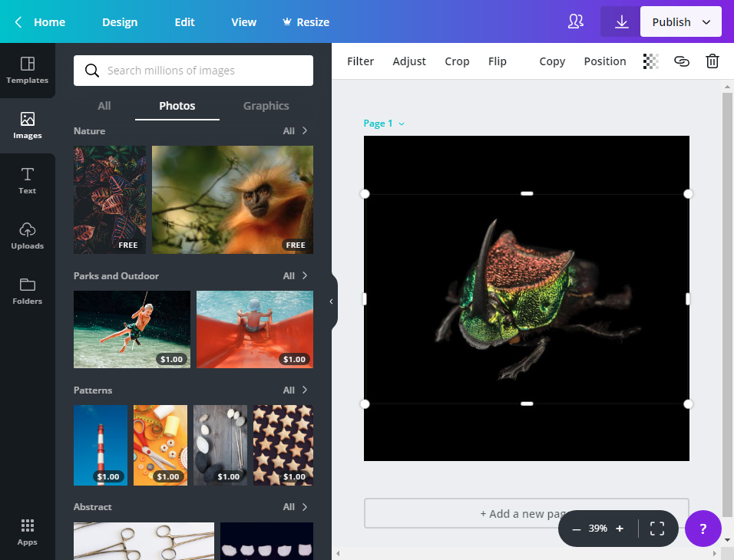
Task: Open the Page 1 dropdown
Action: 383,123
